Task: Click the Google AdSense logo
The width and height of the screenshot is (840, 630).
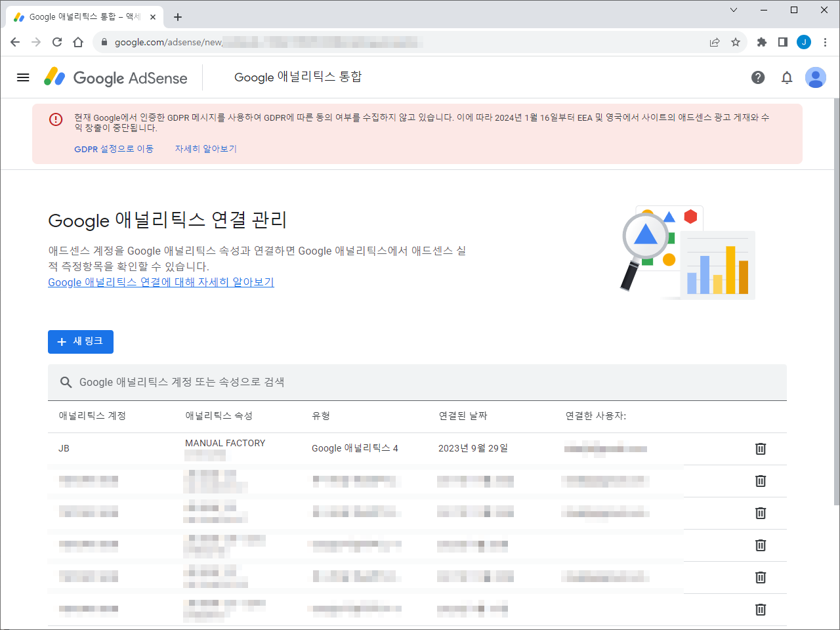Action: [115, 77]
